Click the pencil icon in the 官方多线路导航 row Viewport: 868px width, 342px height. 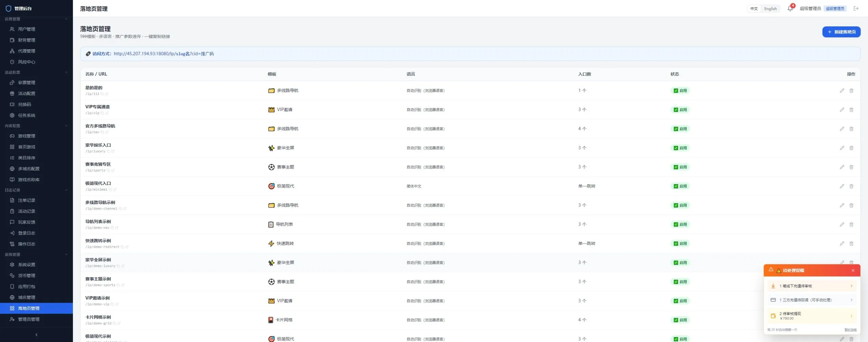[842, 129]
